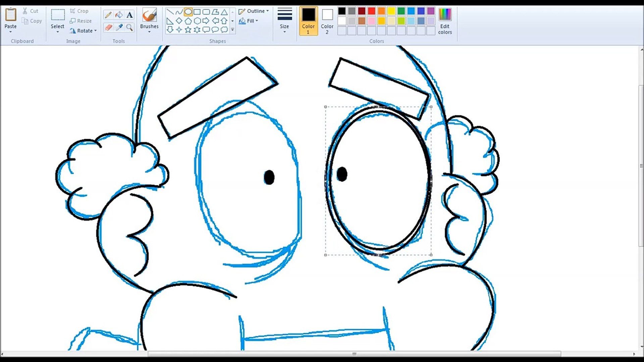
Task: Choose the five-point star shape
Action: 188,30
